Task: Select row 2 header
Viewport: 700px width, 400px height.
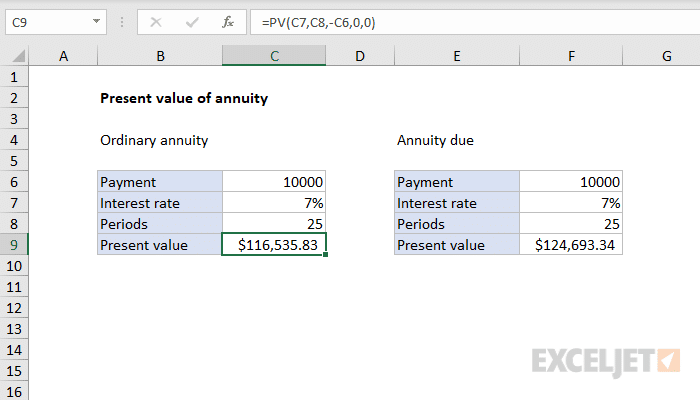Action: (14, 98)
